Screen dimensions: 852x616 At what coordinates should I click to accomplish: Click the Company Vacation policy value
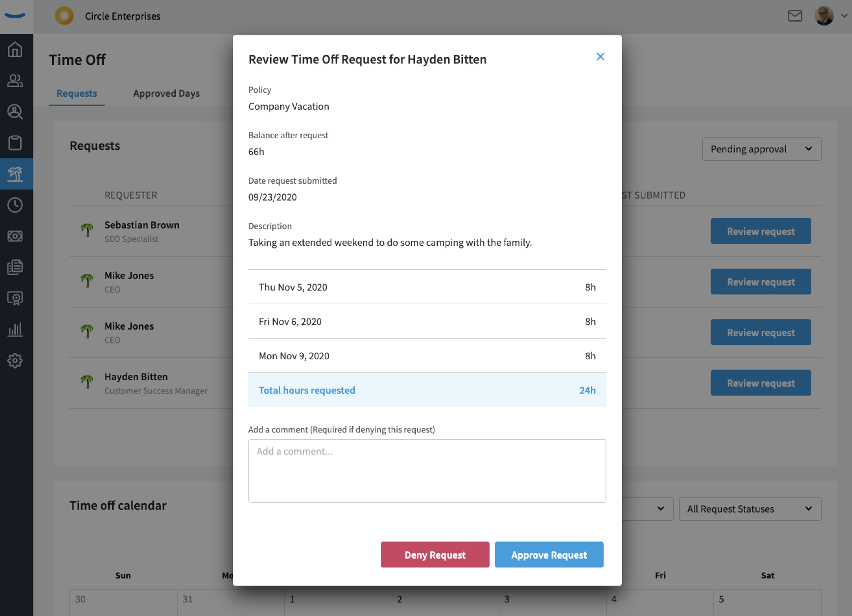coord(288,106)
